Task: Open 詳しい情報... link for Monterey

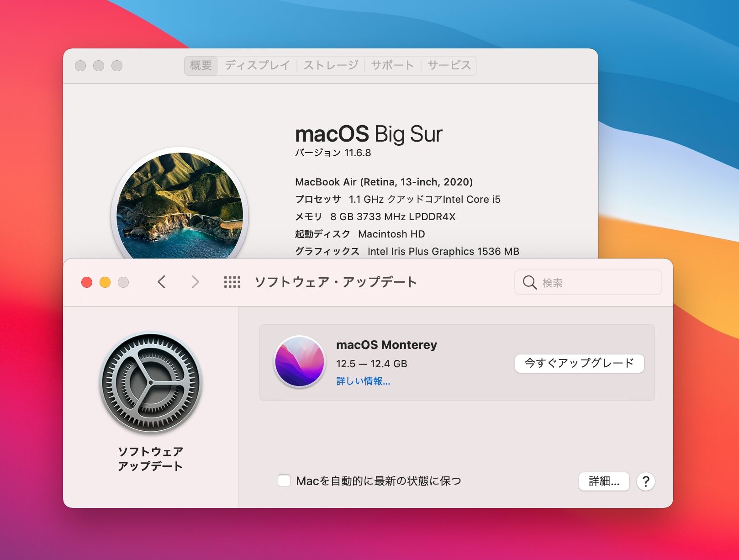Action: (363, 381)
